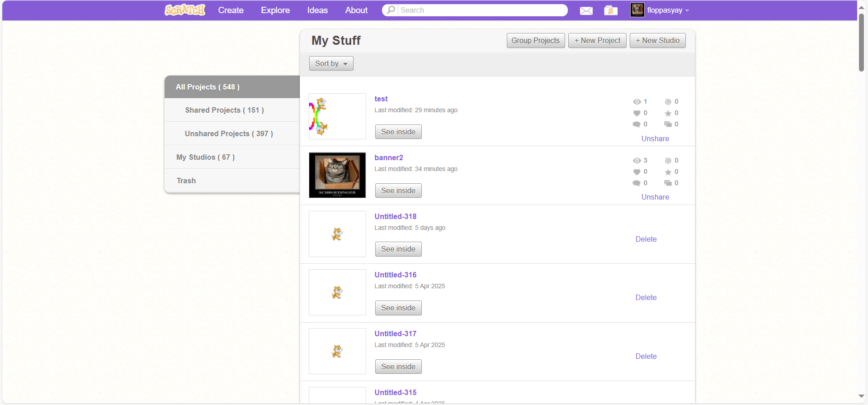Click the Scratch logo

[x=185, y=10]
